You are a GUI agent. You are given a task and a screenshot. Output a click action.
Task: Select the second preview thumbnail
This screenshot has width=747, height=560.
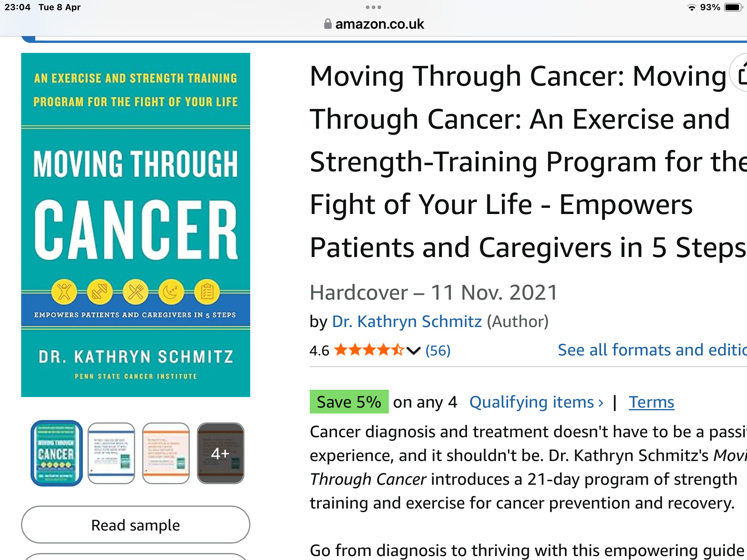(111, 453)
